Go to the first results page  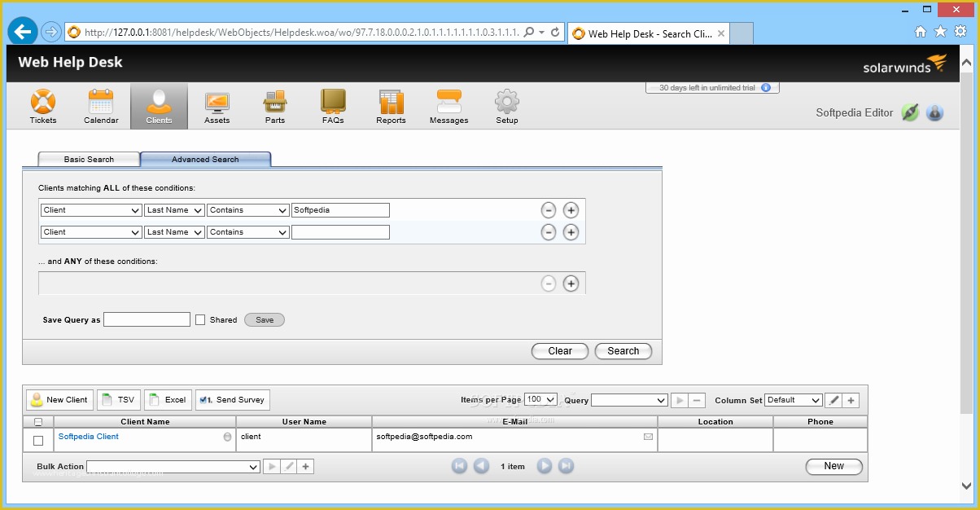pyautogui.click(x=460, y=466)
